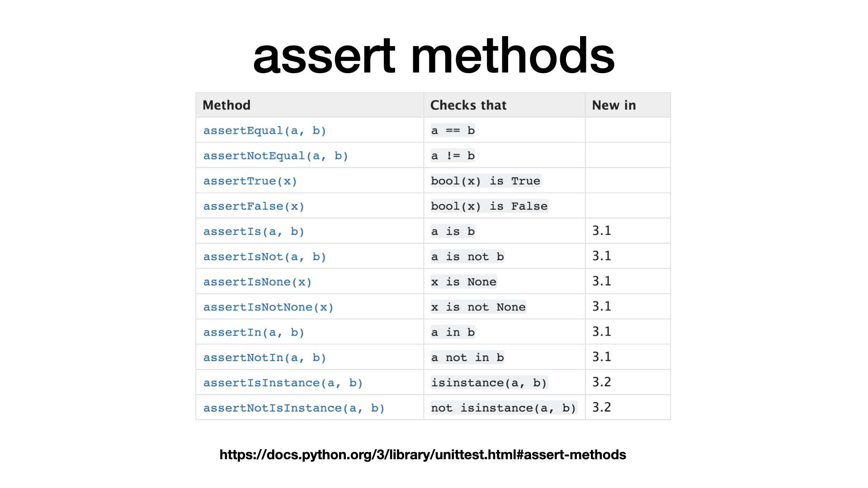Open the assertNotIn(a, b) link

coord(264,358)
